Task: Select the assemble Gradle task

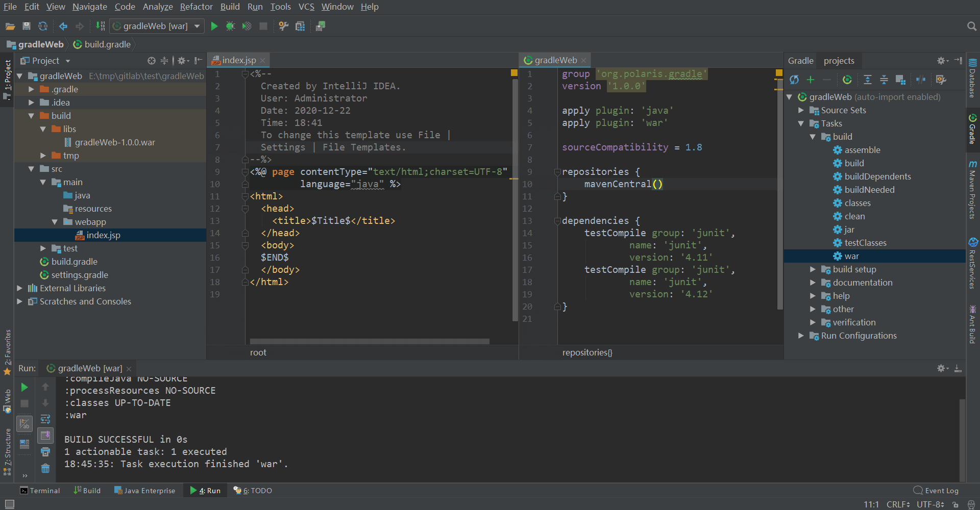Action: point(862,150)
